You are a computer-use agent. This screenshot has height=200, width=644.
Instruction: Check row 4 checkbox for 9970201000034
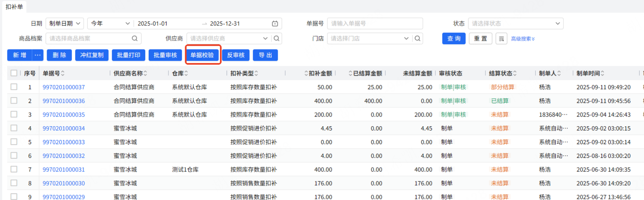(14, 128)
